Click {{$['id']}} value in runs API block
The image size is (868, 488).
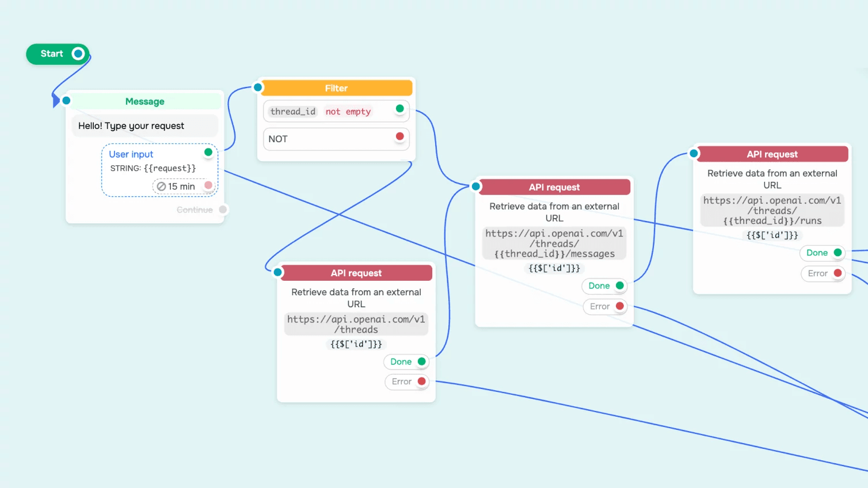tap(772, 235)
